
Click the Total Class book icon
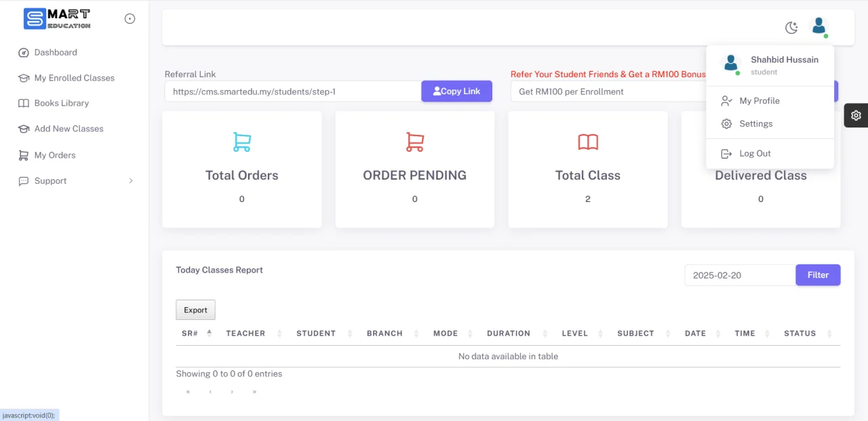pyautogui.click(x=588, y=142)
